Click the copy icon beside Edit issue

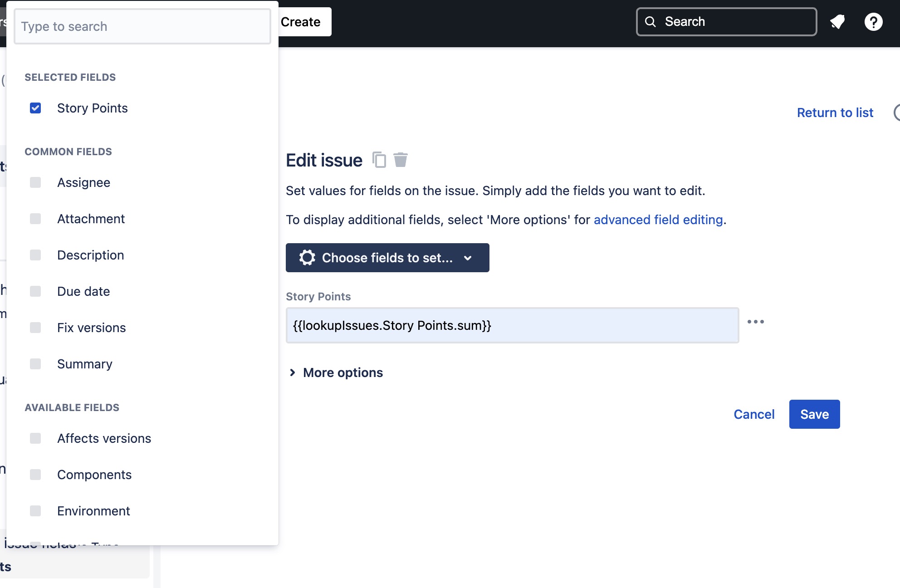(379, 160)
